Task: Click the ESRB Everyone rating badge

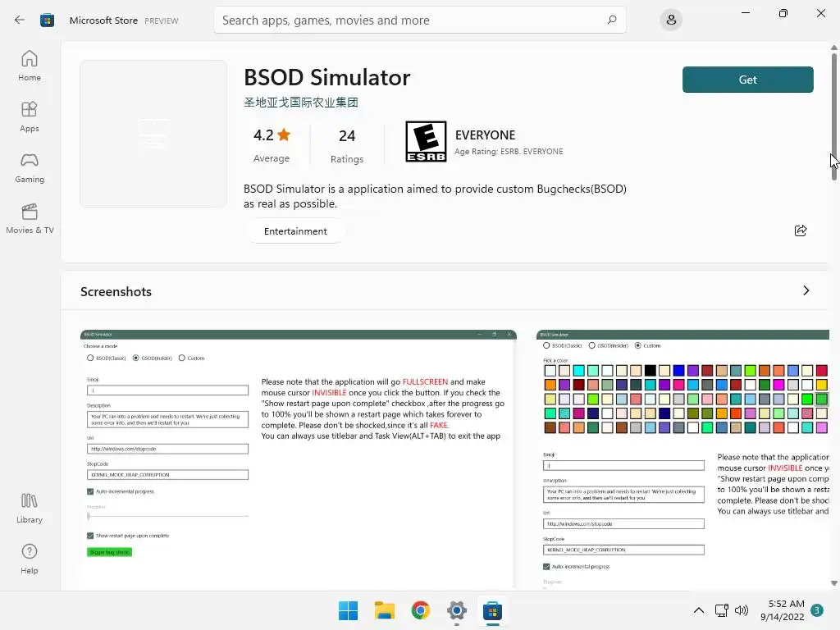Action: [426, 141]
